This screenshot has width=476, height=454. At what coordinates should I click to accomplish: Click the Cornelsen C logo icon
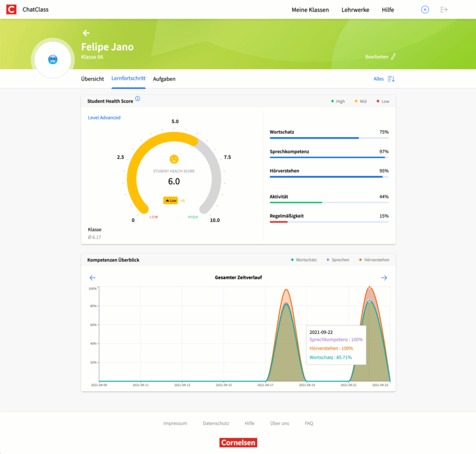point(11,10)
